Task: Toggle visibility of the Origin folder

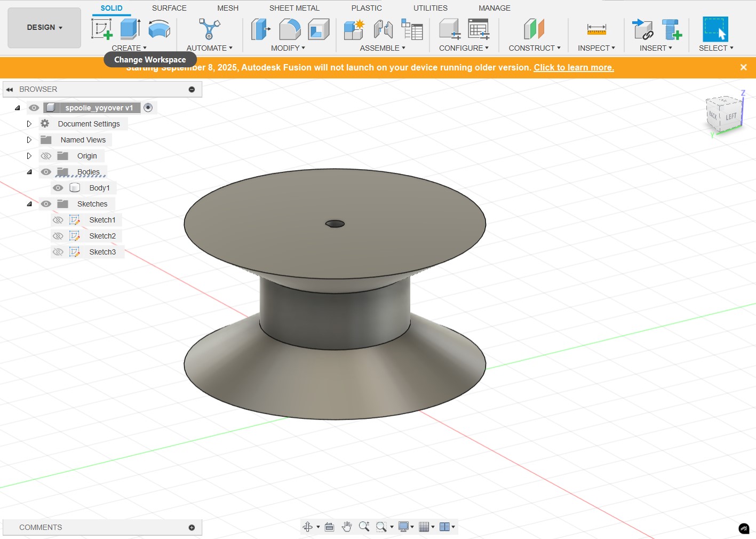Action: (x=46, y=156)
